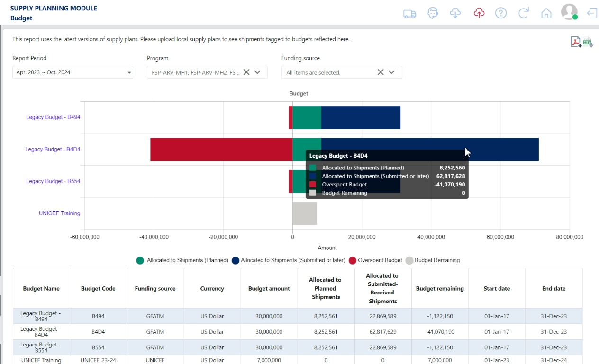
Task: Toggle Allocated to Shipments (Submitted or later) legend
Action: (x=288, y=260)
